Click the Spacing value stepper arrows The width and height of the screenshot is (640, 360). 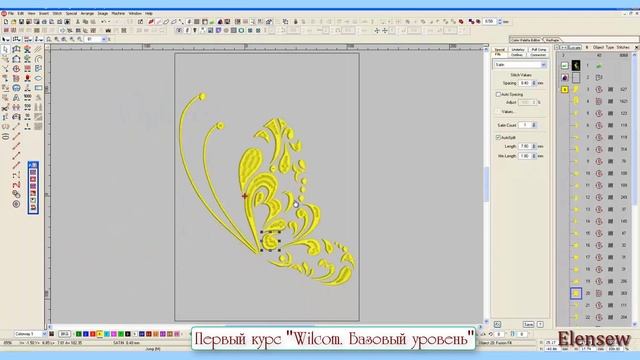[x=534, y=83]
